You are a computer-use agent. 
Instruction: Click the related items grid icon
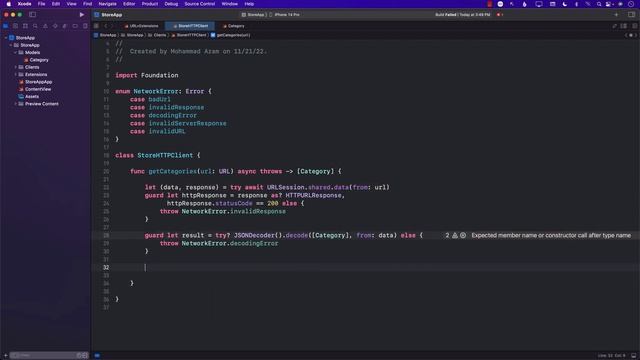96,26
